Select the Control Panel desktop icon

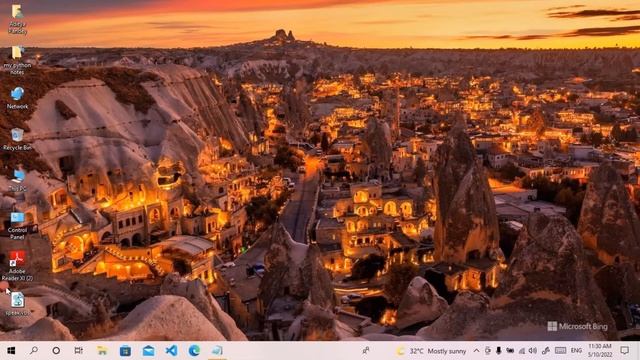[x=17, y=225]
